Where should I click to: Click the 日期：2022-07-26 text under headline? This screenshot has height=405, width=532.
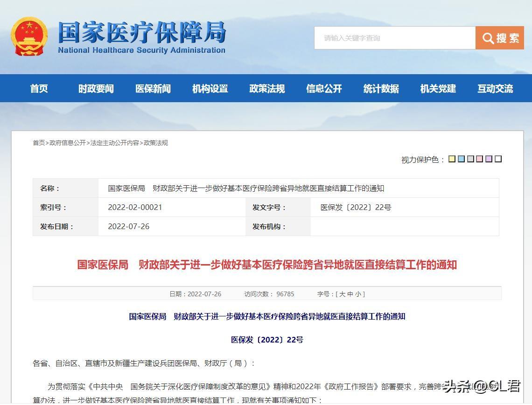[x=196, y=294]
